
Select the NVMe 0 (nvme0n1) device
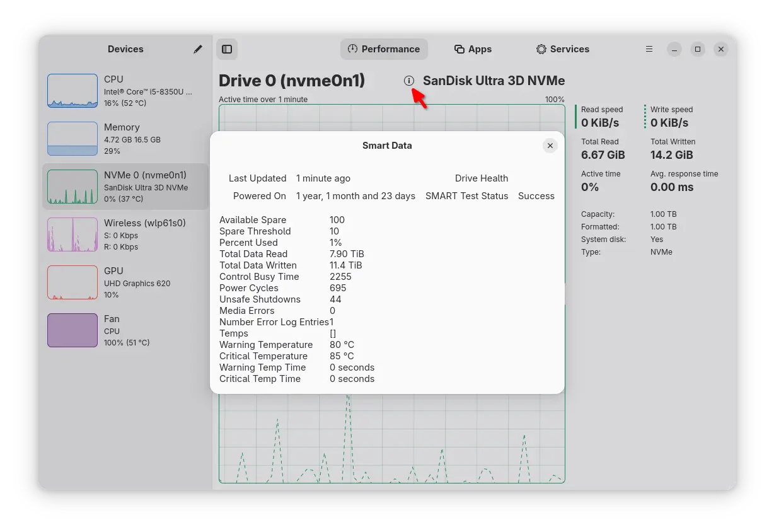[125, 187]
